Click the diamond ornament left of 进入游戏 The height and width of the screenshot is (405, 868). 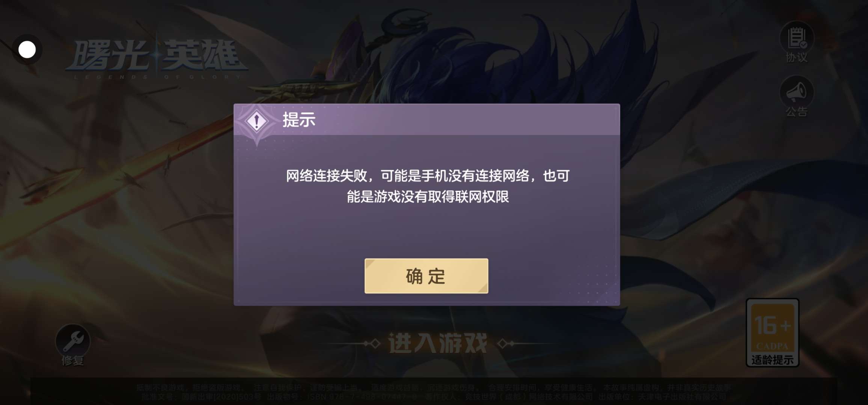click(372, 343)
